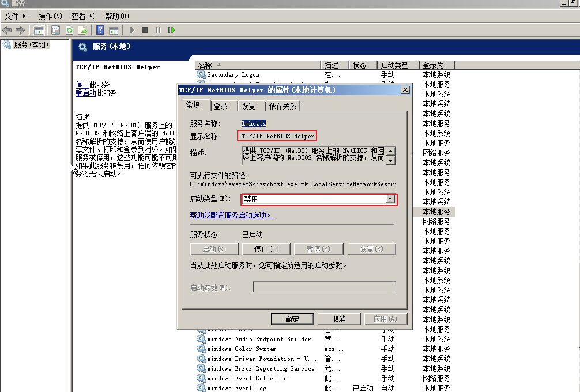Open the 查看(V) menu
This screenshot has height=392, width=580.
coord(84,16)
